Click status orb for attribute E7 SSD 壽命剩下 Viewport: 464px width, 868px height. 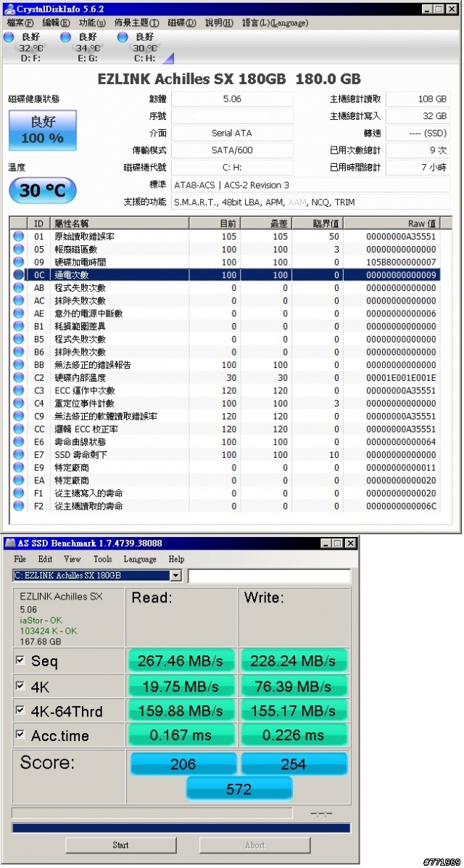19,454
